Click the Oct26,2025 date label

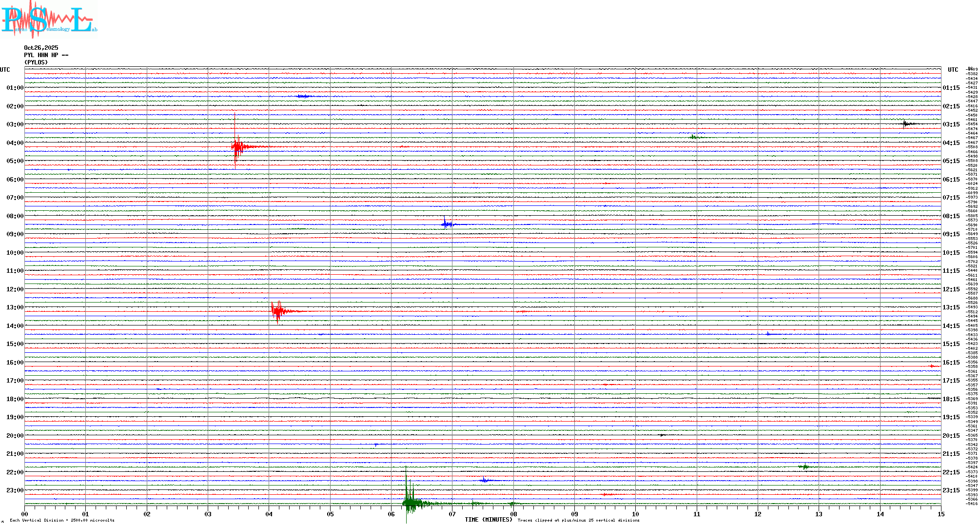pyautogui.click(x=41, y=48)
